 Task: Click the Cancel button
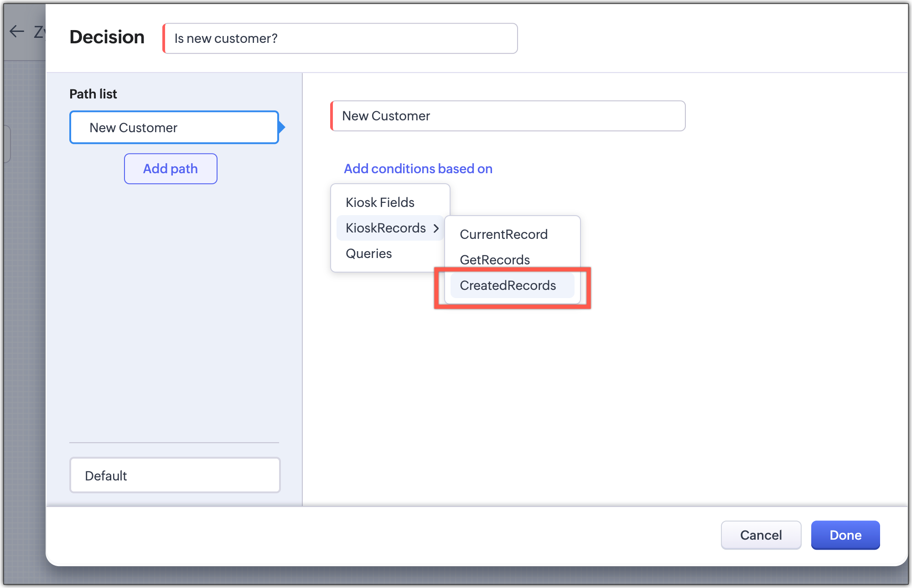pos(761,535)
